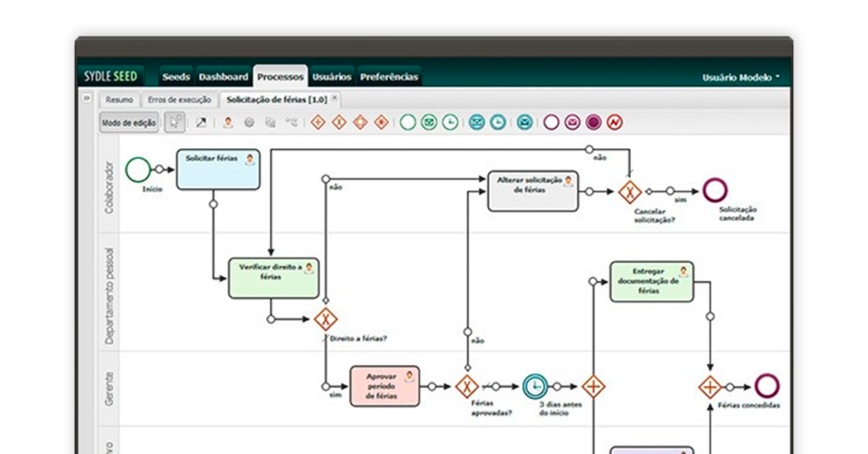This screenshot has height=454, width=868.
Task: Open the Seeds tab
Action: (176, 77)
